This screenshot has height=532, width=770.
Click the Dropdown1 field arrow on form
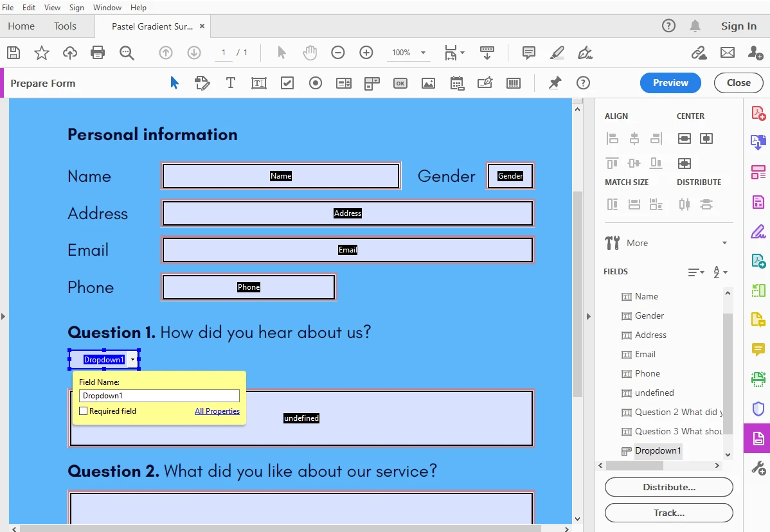(132, 360)
